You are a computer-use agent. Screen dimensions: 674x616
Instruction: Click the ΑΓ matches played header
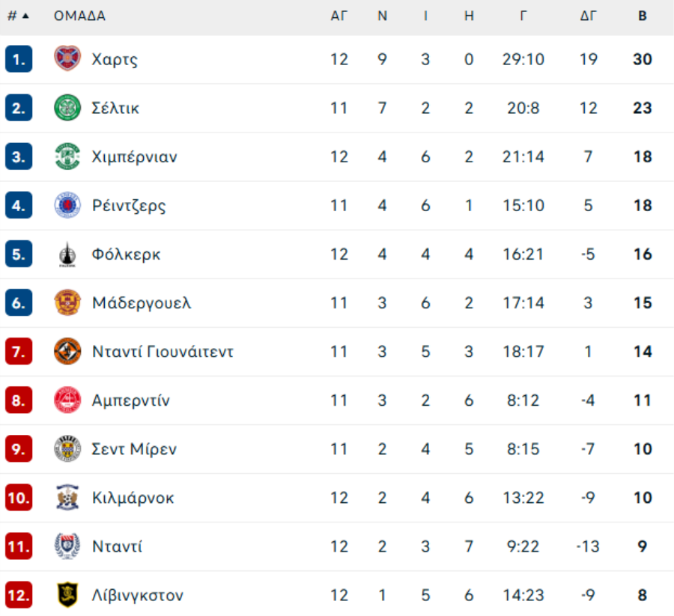[x=339, y=16]
